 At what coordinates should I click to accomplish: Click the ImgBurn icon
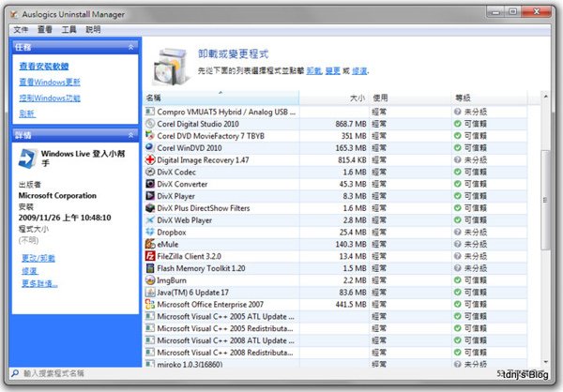[150, 280]
